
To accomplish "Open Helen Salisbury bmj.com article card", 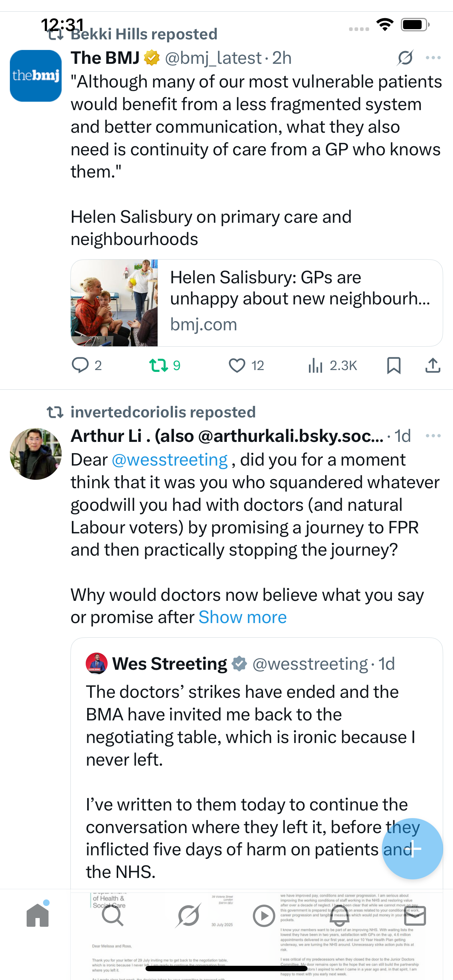I will click(x=256, y=303).
